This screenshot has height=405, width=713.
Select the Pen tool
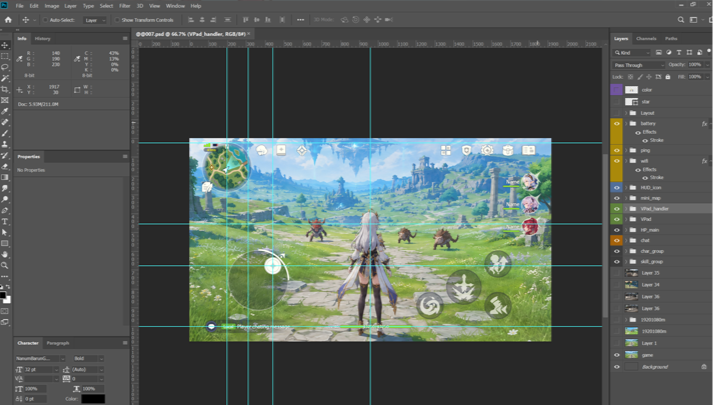click(5, 210)
